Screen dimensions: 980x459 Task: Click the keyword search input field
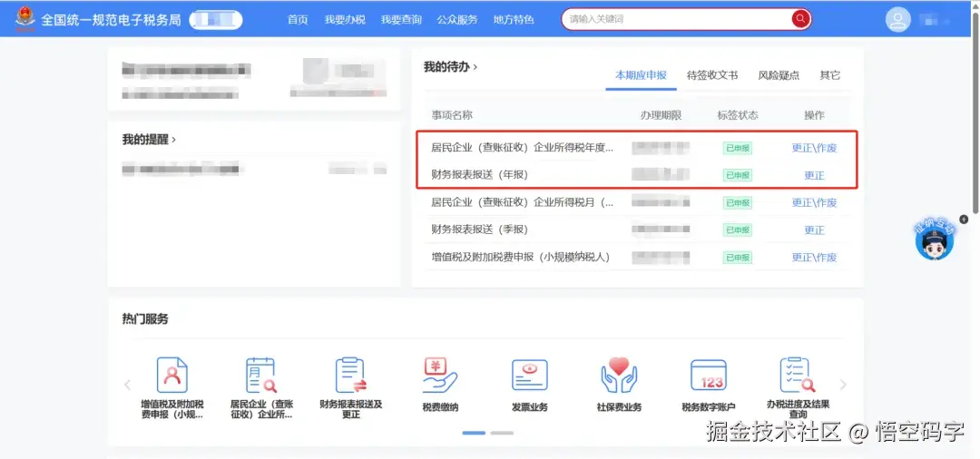(x=677, y=19)
